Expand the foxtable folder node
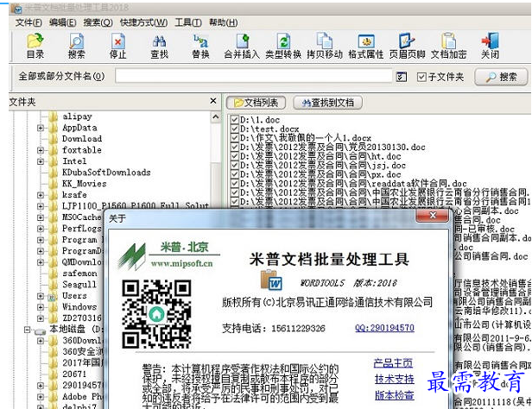The height and width of the screenshot is (409, 532). point(41,150)
